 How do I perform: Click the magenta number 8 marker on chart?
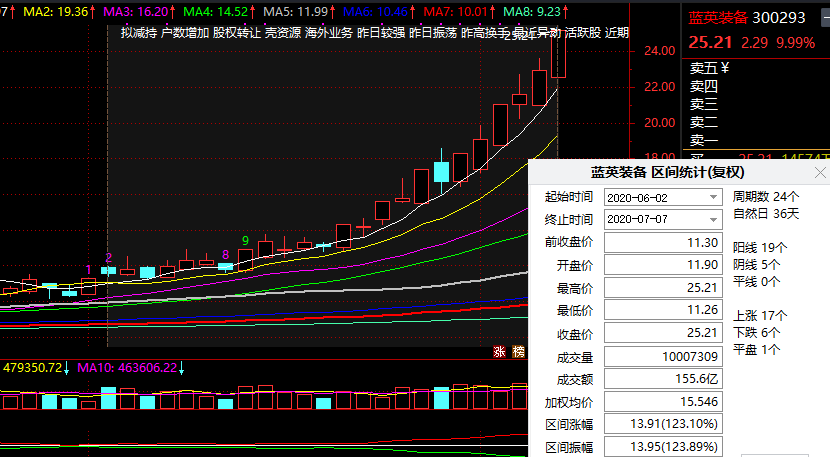point(226,255)
